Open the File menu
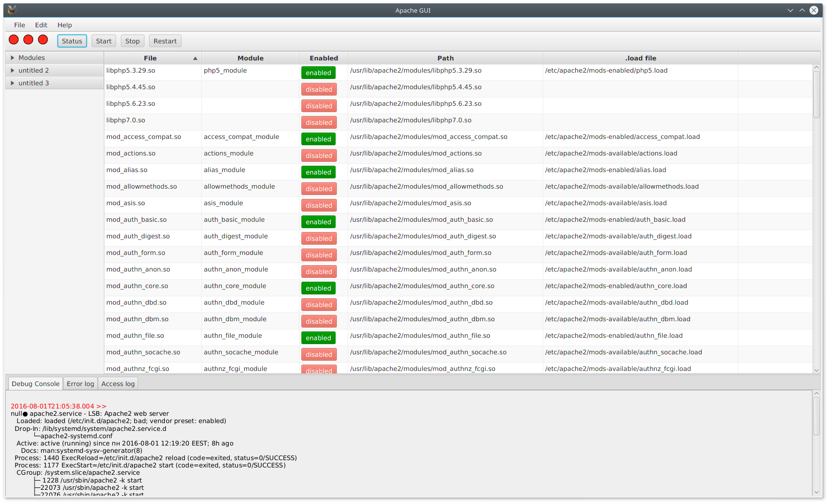Viewport: 829px width, 504px height. pos(20,25)
